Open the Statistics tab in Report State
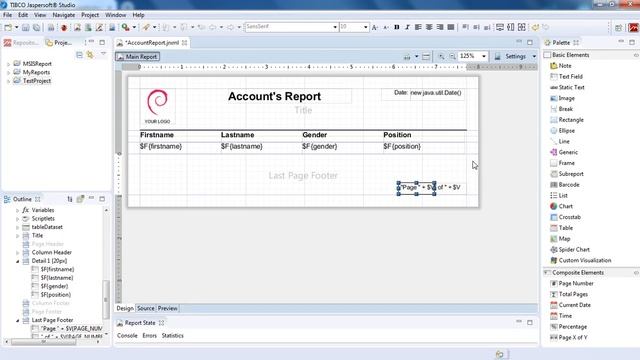640x360 pixels. pyautogui.click(x=172, y=336)
